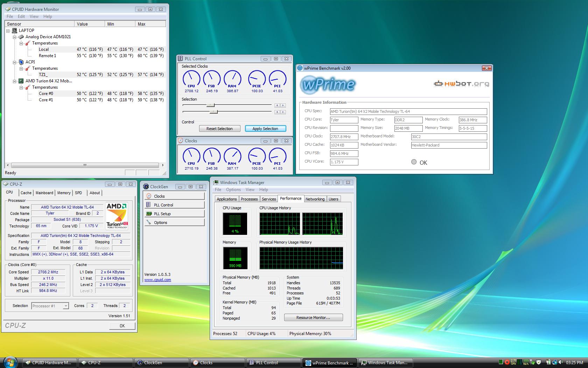The width and height of the screenshot is (588, 368).
Task: Click the 2.71 GHz tray indicator
Action: pos(513,362)
